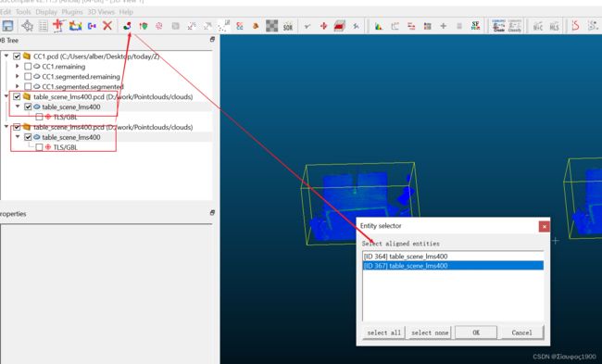Collapse the CC1.pcd root tree node
602x364 pixels.
(x=6, y=56)
